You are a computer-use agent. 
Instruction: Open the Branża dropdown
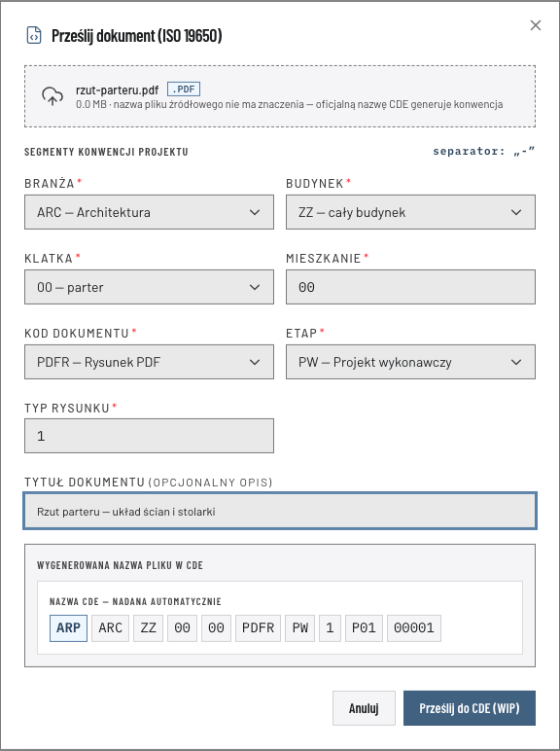point(150,212)
